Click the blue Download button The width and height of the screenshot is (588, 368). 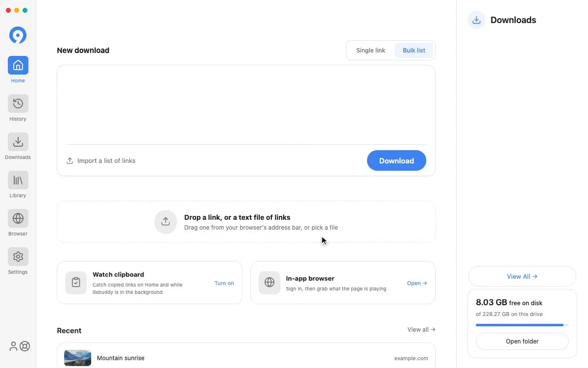coord(396,160)
